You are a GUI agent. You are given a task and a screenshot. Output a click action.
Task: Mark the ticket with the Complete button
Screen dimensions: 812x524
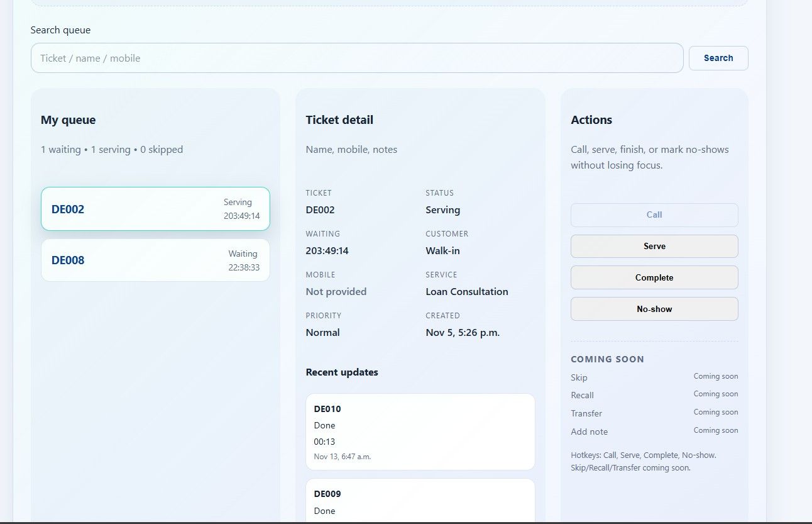(654, 277)
